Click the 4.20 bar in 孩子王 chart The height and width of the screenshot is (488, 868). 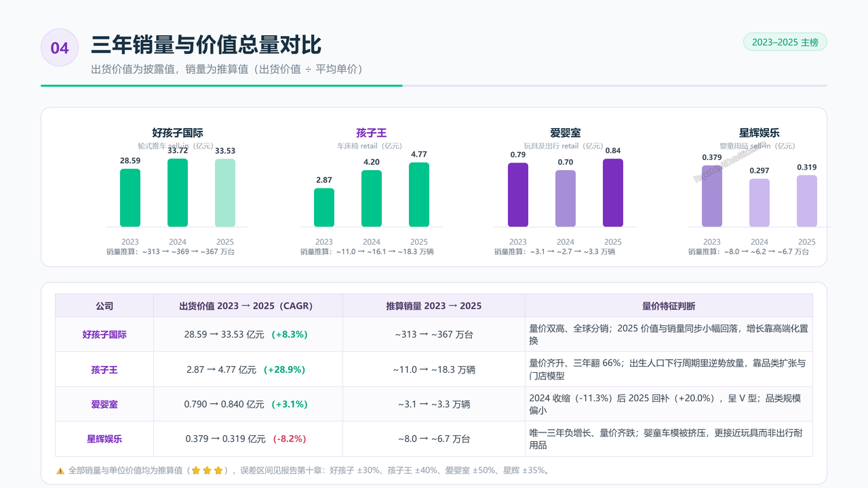[372, 199]
